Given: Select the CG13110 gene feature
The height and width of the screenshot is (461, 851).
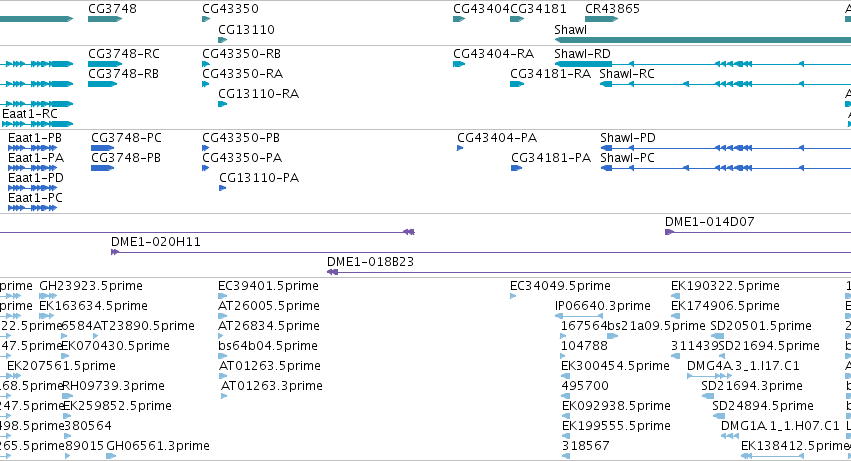Looking at the screenshot, I should 222,40.
